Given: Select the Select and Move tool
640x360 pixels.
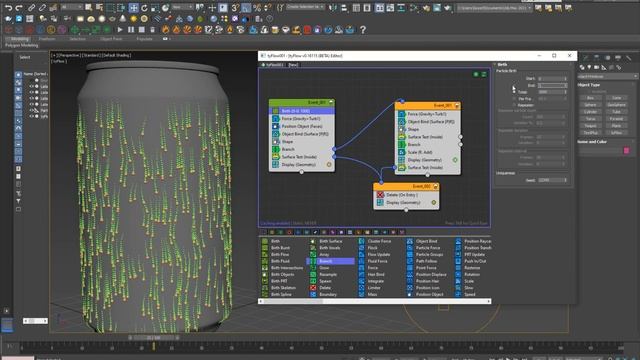Looking at the screenshot, I should point(133,8).
